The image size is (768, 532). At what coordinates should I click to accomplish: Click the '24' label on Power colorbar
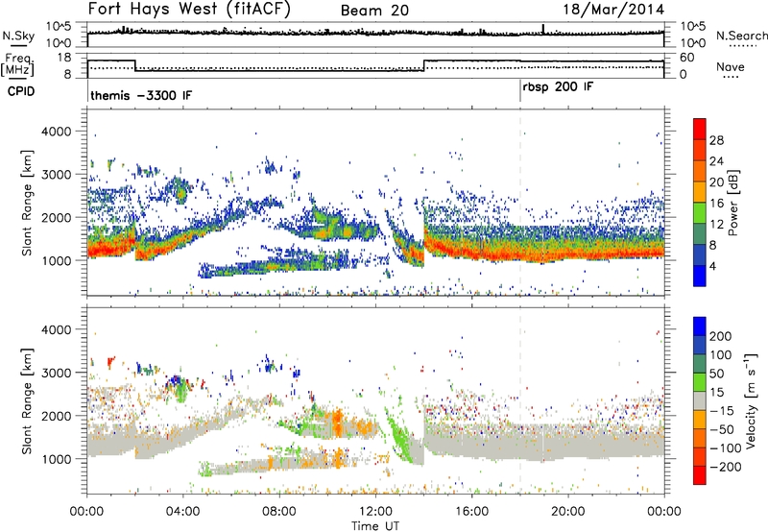716,161
